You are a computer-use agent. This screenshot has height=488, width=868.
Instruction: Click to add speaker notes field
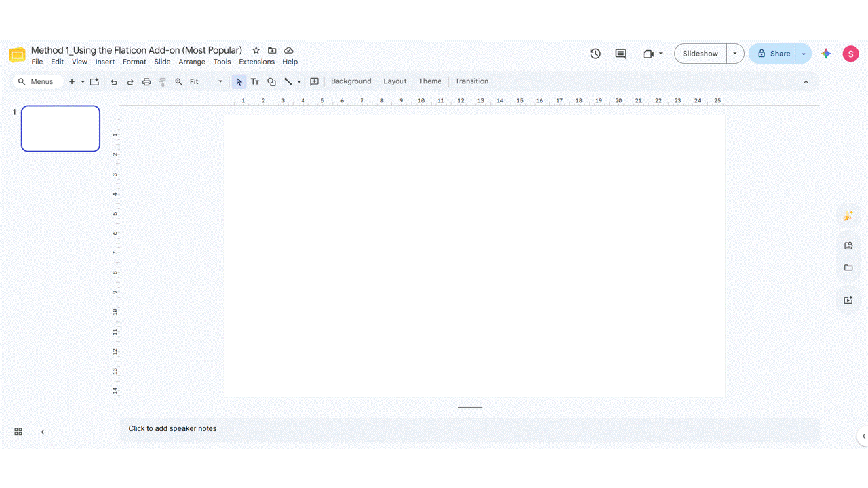coord(470,429)
